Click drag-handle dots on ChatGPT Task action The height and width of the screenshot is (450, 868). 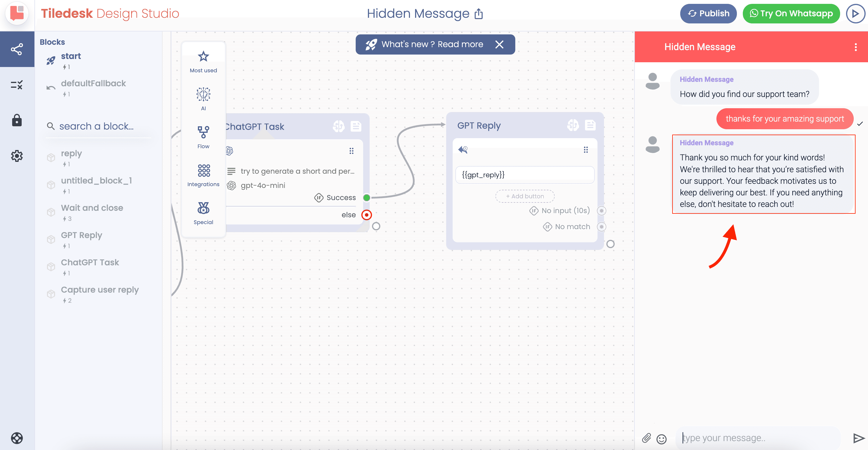pos(352,151)
